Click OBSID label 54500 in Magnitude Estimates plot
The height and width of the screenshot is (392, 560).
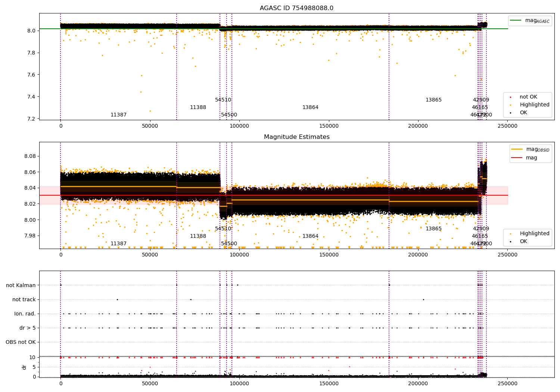coord(229,244)
